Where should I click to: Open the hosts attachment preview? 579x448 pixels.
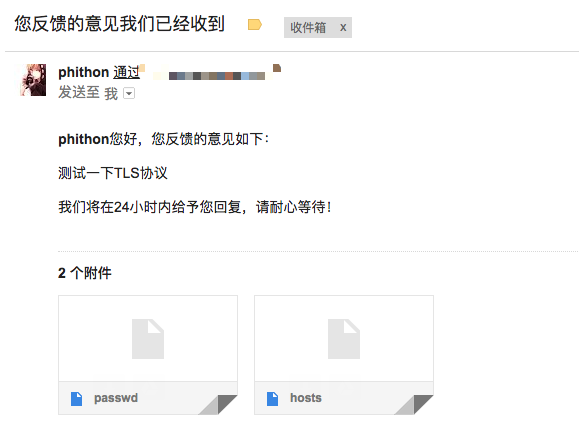click(x=344, y=338)
